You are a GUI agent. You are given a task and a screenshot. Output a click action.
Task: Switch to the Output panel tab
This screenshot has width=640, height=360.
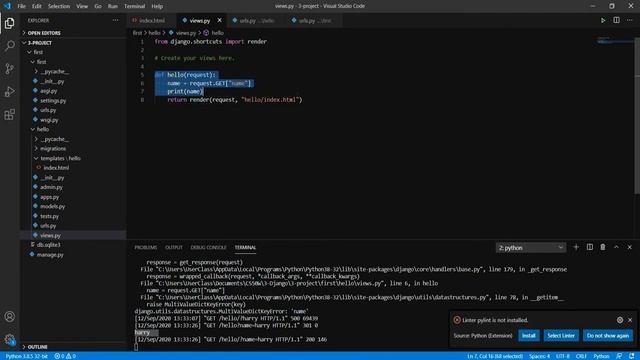pyautogui.click(x=174, y=247)
